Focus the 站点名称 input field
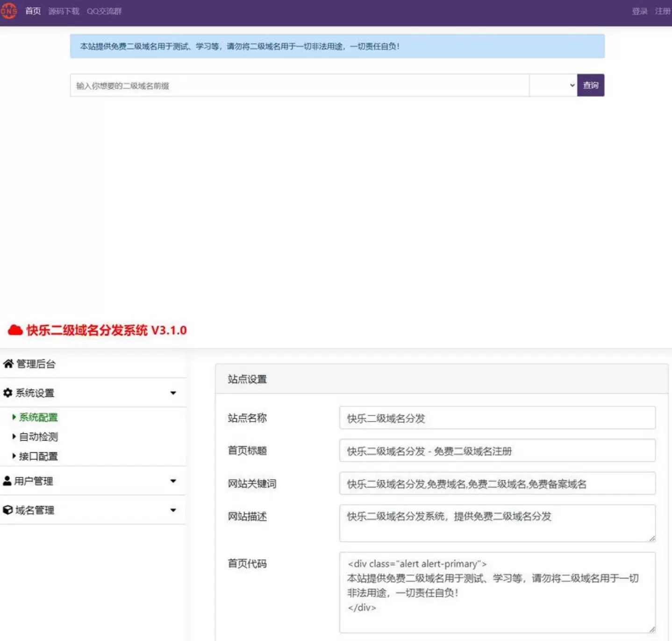The width and height of the screenshot is (672, 641). pos(497,418)
